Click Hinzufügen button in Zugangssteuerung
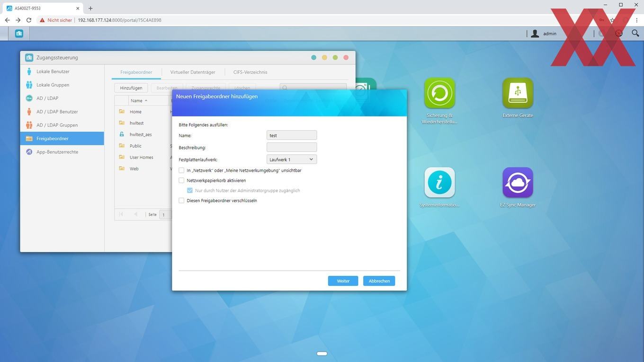Screen dimensions: 644x362 coord(131,88)
